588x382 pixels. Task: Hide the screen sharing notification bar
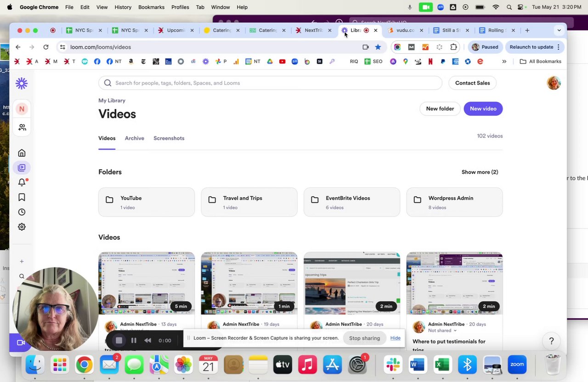point(396,338)
